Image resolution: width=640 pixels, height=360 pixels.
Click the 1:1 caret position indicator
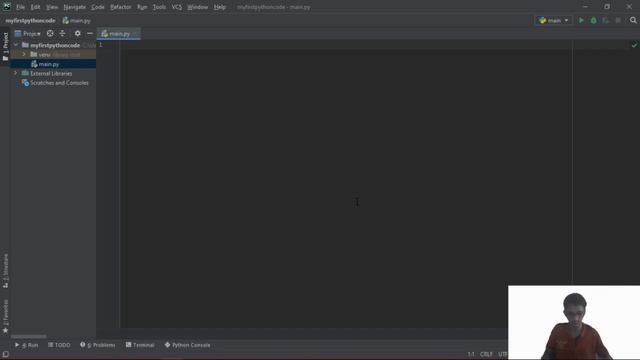click(x=471, y=354)
